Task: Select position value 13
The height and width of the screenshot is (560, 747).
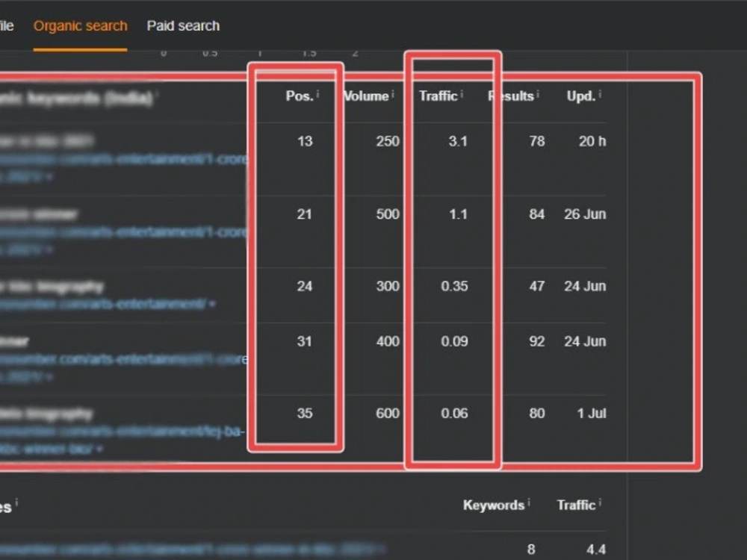Action: (x=305, y=141)
